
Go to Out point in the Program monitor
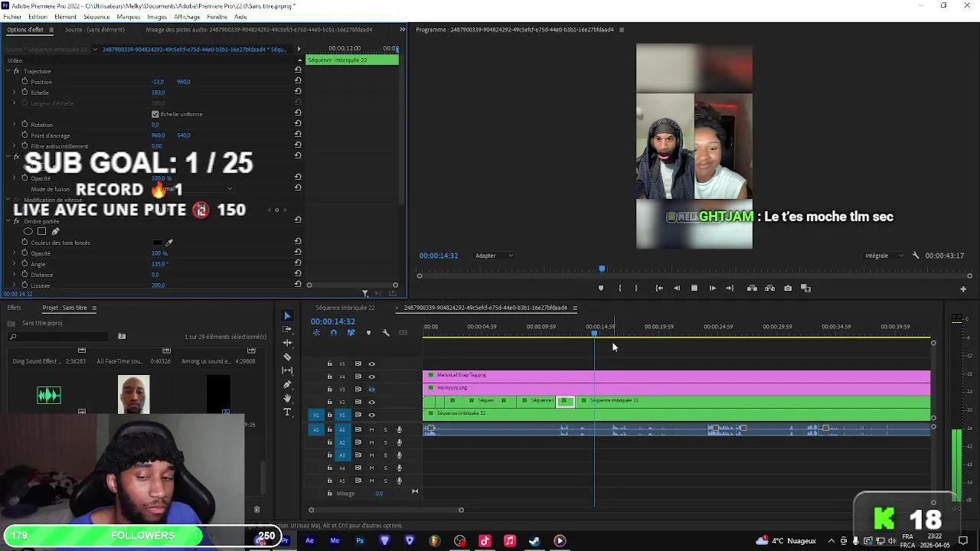coord(730,288)
